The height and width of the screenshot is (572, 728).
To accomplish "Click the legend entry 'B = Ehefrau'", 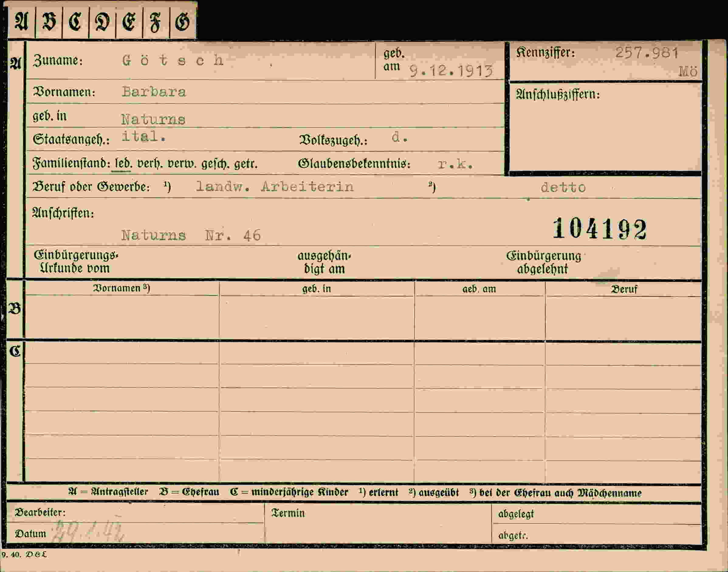I will (x=189, y=492).
